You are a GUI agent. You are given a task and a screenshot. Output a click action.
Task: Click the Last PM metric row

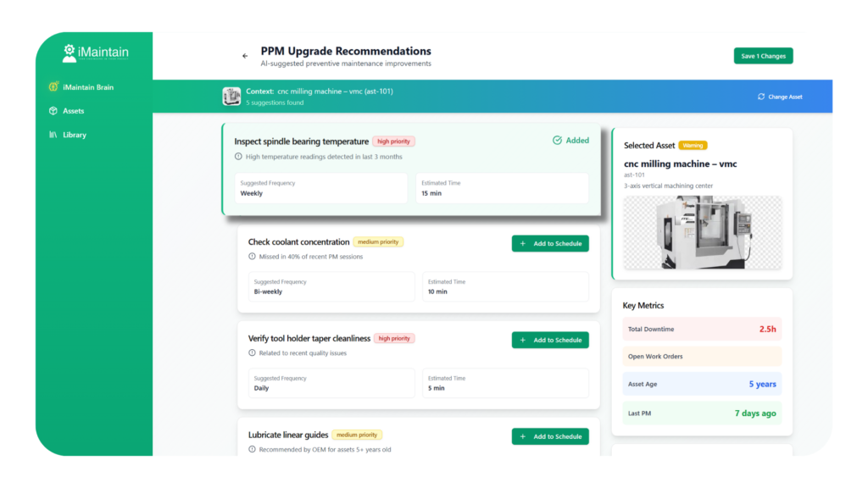pyautogui.click(x=702, y=413)
